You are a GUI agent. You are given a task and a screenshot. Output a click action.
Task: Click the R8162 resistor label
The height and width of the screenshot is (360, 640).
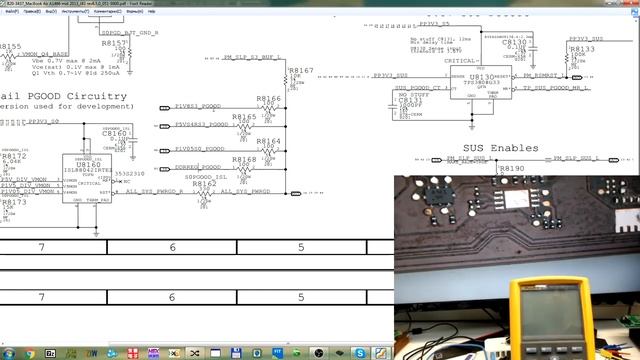[204, 184]
